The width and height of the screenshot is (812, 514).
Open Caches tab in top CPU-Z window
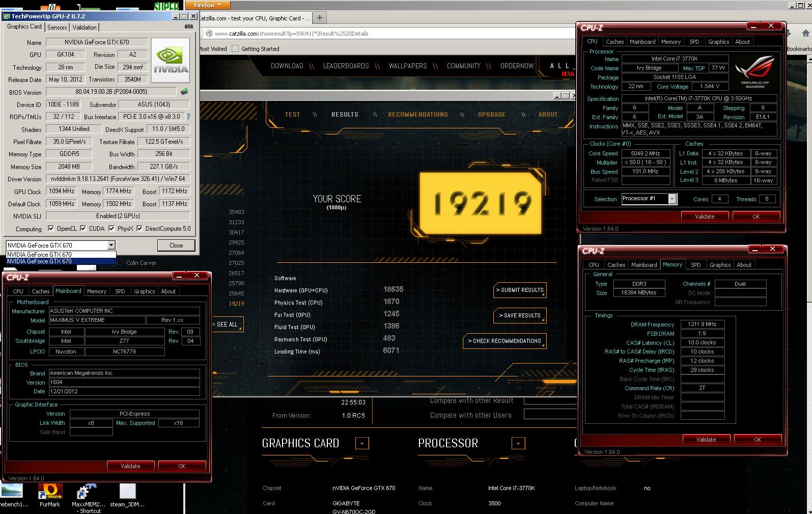[x=614, y=42]
